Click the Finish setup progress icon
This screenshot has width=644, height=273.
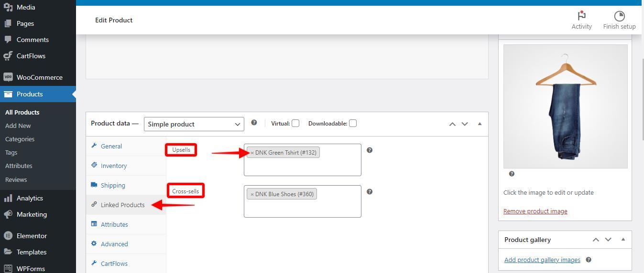(619, 16)
